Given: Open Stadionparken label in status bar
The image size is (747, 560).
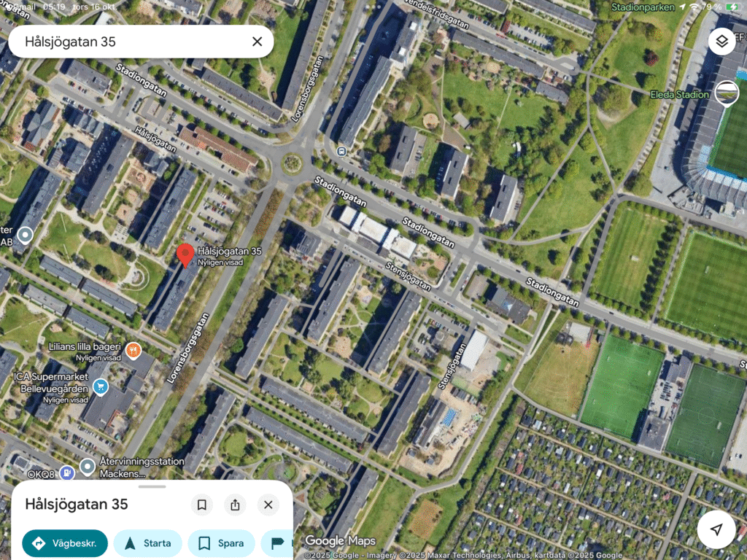Looking at the screenshot, I should [x=643, y=7].
